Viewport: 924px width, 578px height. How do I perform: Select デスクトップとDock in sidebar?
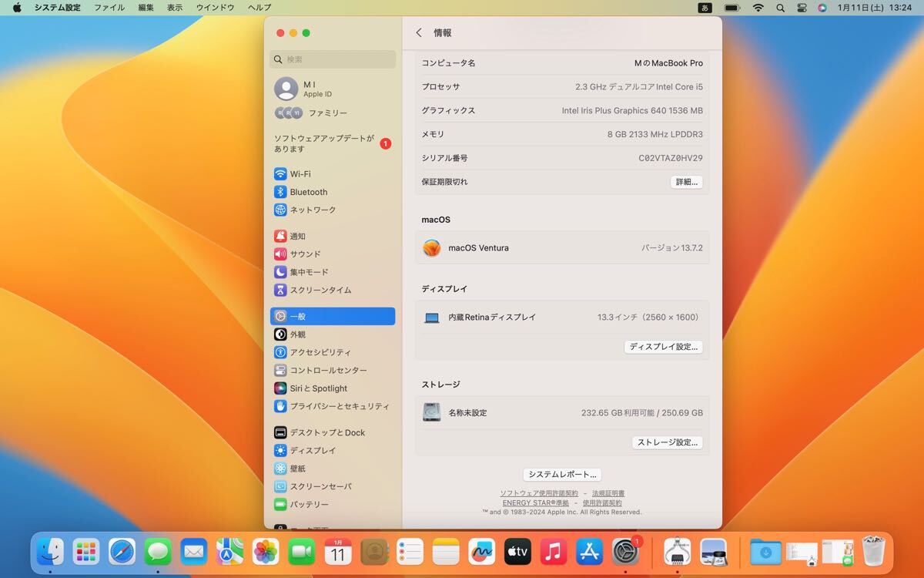[333, 432]
